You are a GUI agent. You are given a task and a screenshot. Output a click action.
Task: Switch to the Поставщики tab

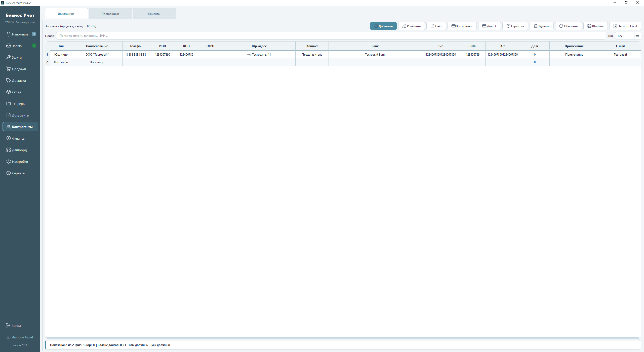click(x=110, y=14)
